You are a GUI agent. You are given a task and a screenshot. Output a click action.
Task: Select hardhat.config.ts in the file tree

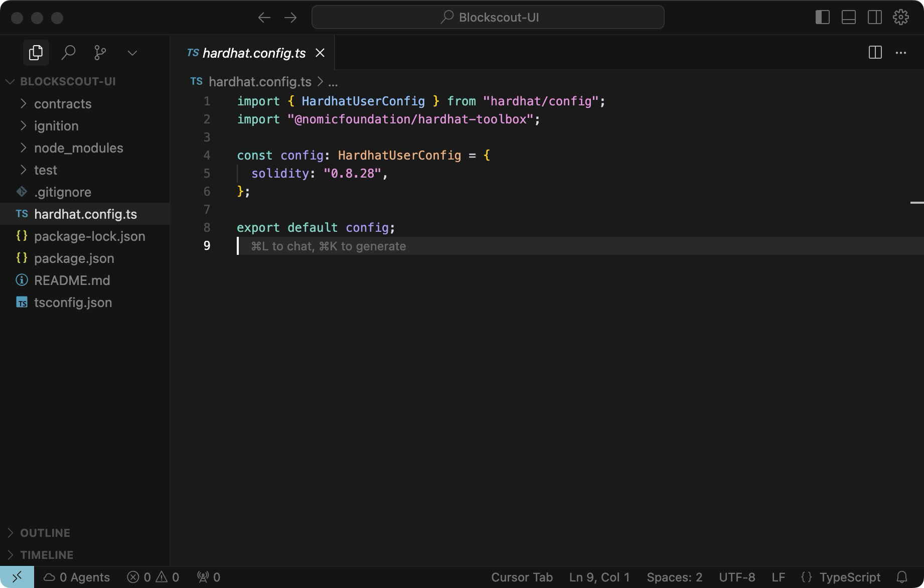click(85, 214)
